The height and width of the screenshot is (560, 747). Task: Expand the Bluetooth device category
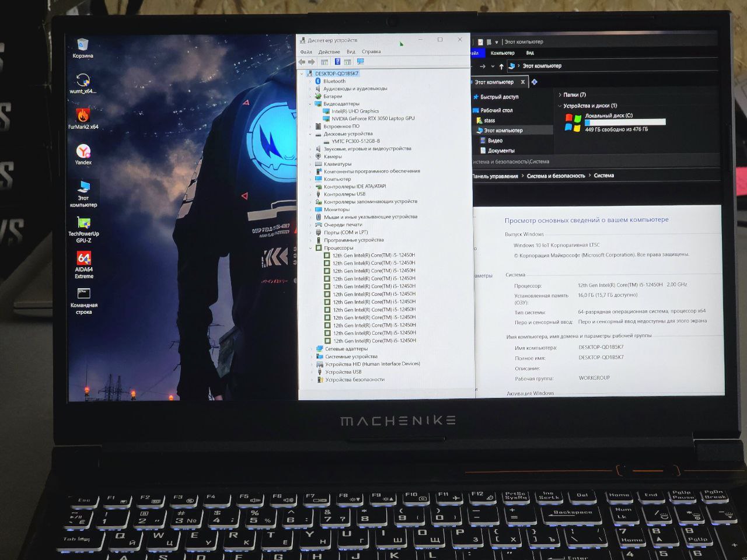pyautogui.click(x=310, y=81)
